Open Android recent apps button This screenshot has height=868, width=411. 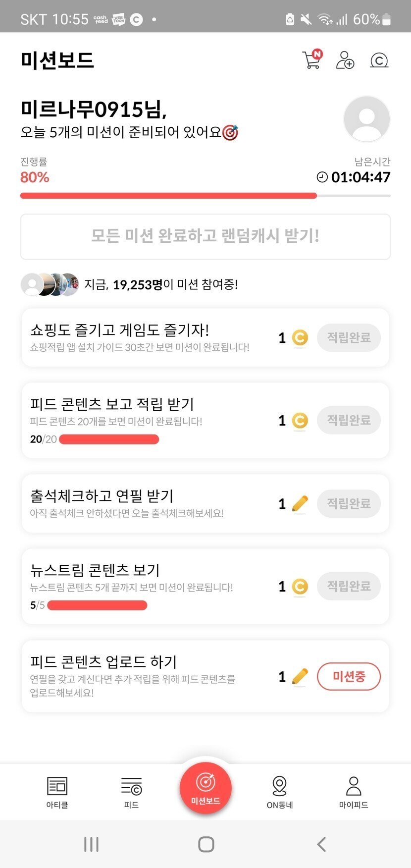(91, 844)
